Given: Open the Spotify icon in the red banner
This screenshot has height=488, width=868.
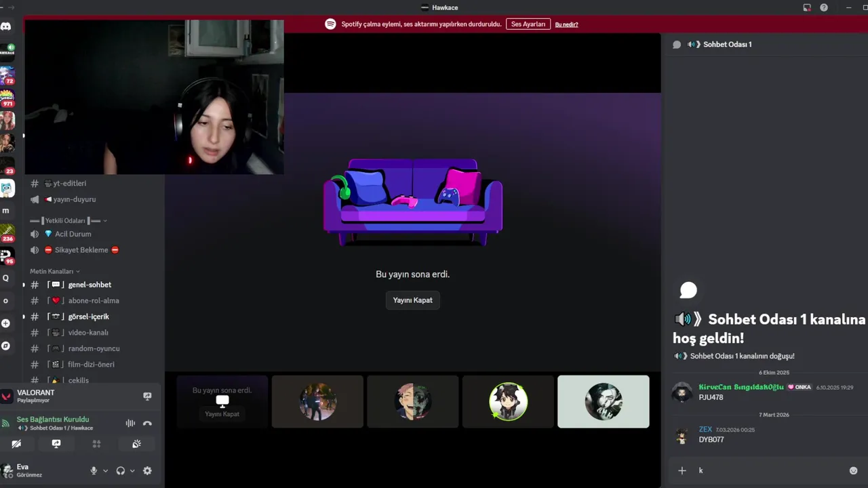Looking at the screenshot, I should coord(330,24).
